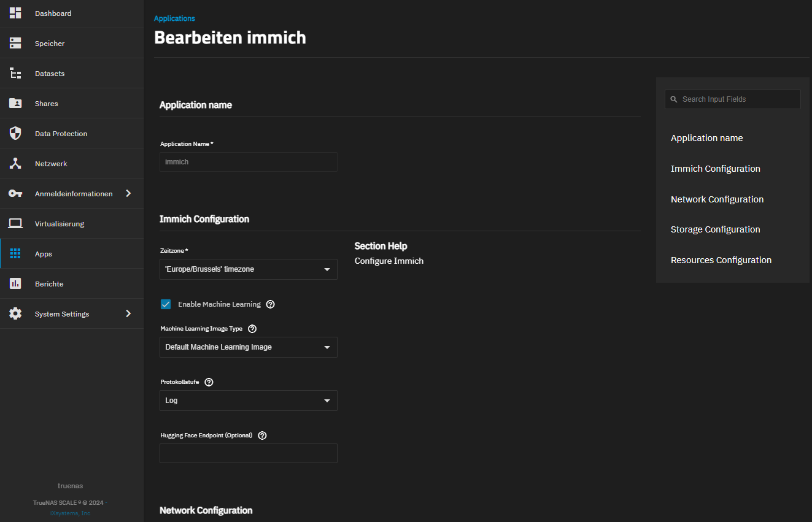The height and width of the screenshot is (522, 812).
Task: Jump to Resources Configuration section
Action: [x=721, y=260]
